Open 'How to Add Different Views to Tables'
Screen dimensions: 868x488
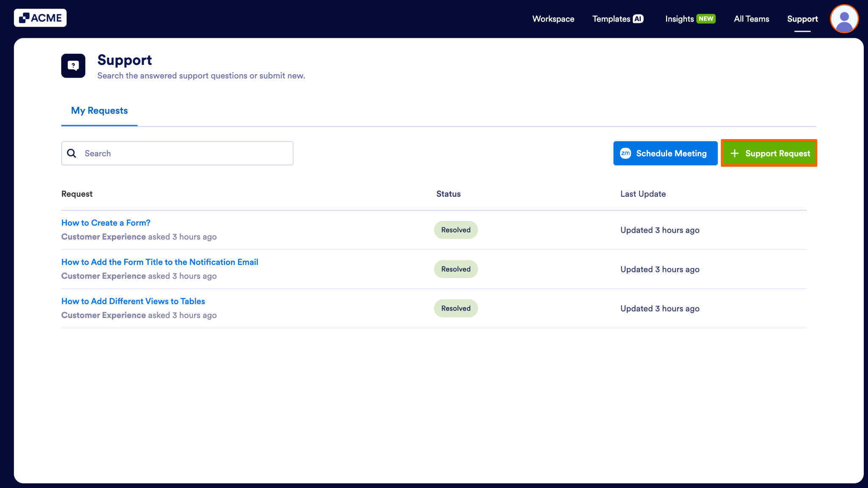click(133, 301)
